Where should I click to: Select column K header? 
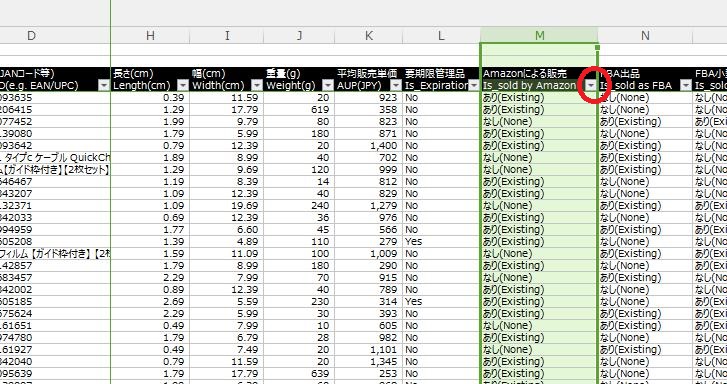[x=369, y=36]
